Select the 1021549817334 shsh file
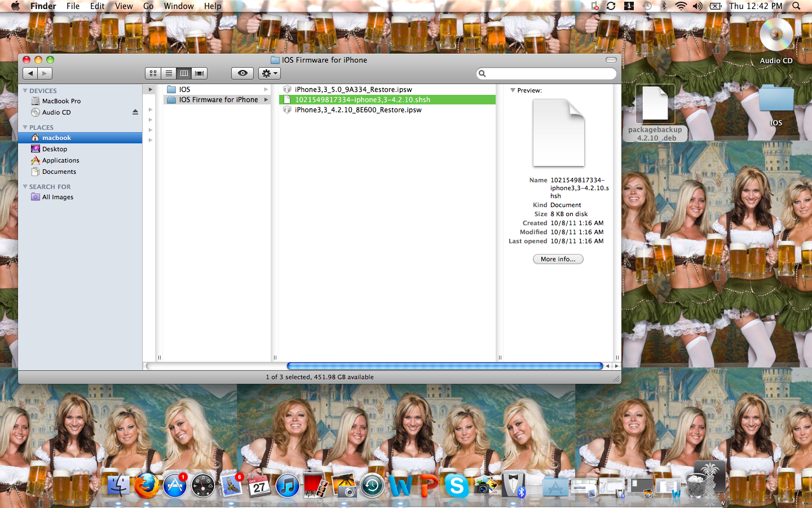Screen dimensions: 812x508 387,99
